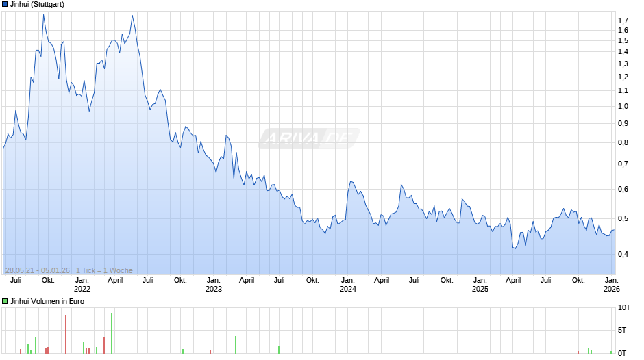The width and height of the screenshot is (644, 360).
Task: Click the 'Jan. 2024' time axis label
Action: tap(348, 285)
